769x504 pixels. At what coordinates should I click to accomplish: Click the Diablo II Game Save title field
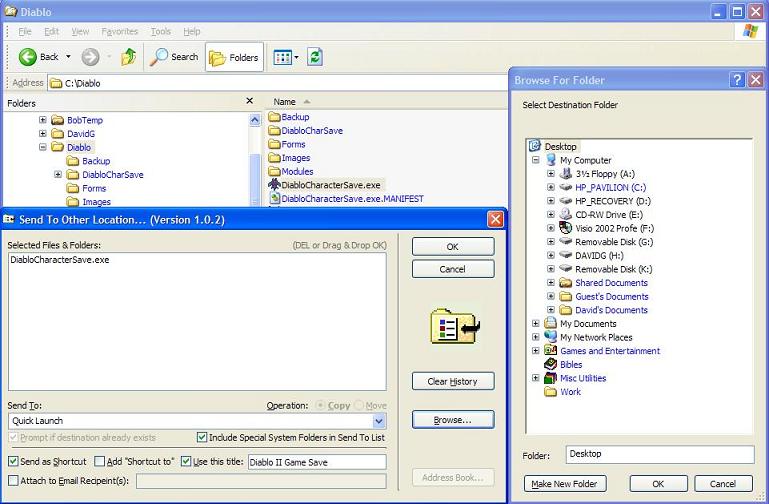tap(316, 462)
